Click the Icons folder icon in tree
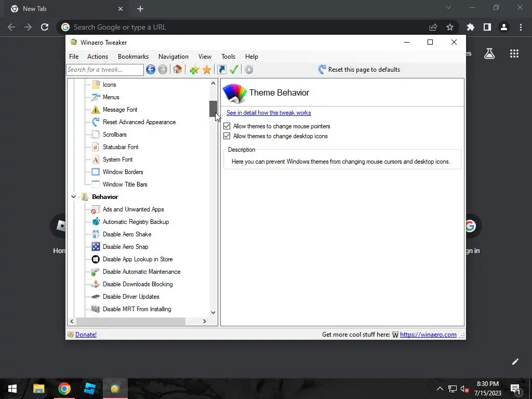The height and width of the screenshot is (399, 532). (96, 85)
